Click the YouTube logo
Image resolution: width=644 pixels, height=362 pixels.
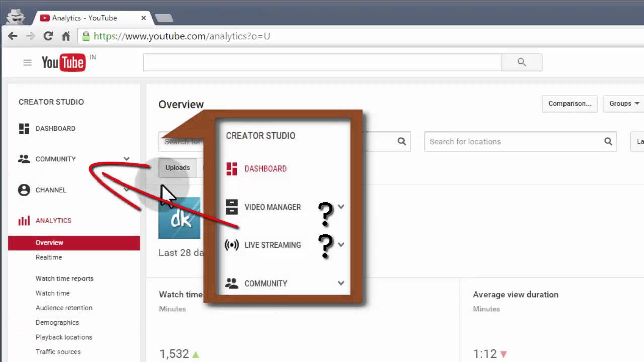(x=63, y=62)
